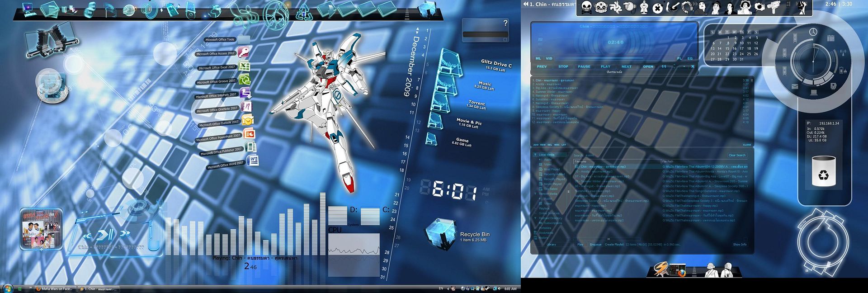Image resolution: width=868 pixels, height=293 pixels.
Task: Toggle the Winamp media library (ML) button
Action: click(538, 58)
